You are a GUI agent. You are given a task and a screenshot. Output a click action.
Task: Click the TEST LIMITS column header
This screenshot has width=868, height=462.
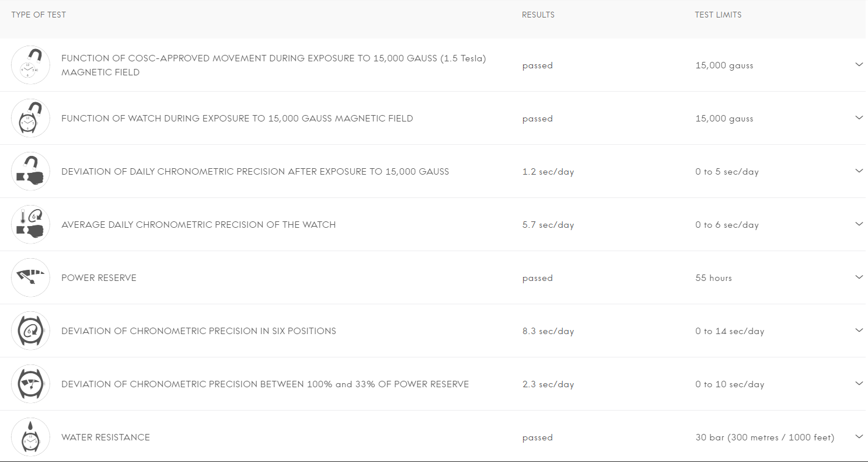tap(718, 15)
